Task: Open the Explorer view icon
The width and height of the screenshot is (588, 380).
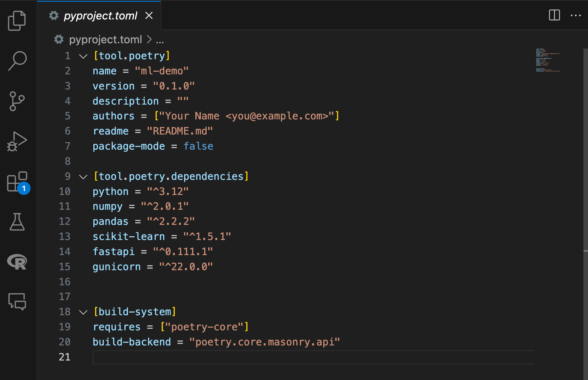Action: click(17, 21)
